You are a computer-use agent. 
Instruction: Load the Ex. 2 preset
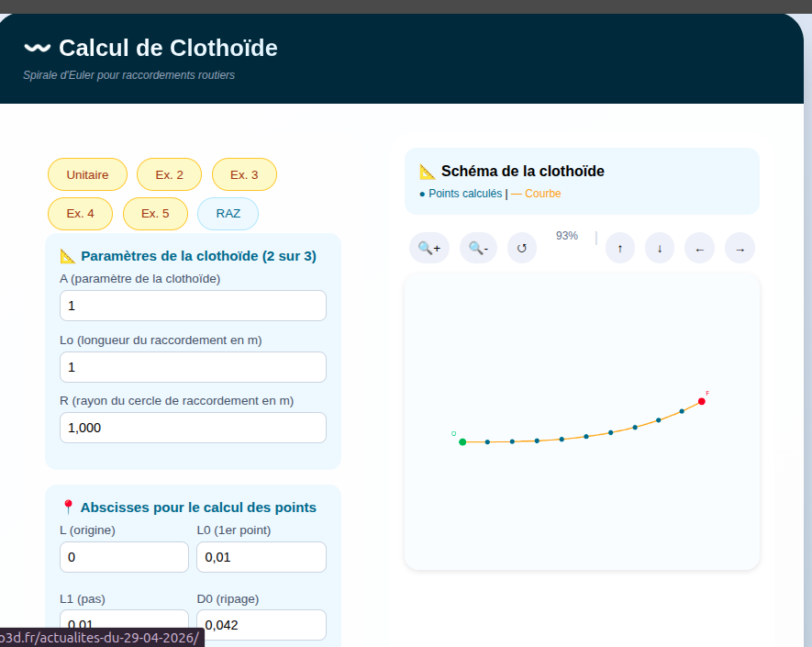pos(169,174)
